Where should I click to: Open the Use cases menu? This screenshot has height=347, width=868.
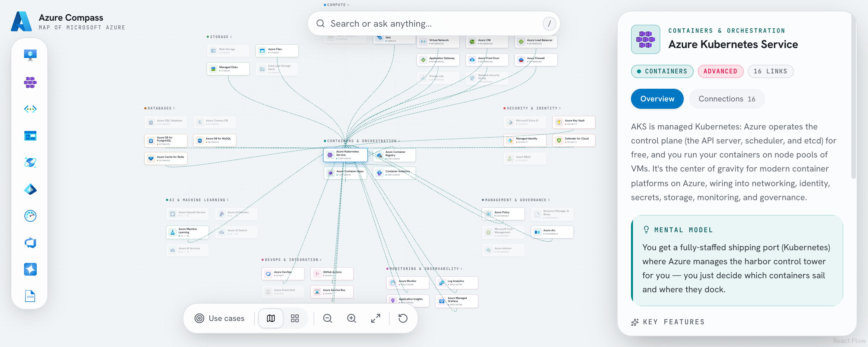pos(219,318)
